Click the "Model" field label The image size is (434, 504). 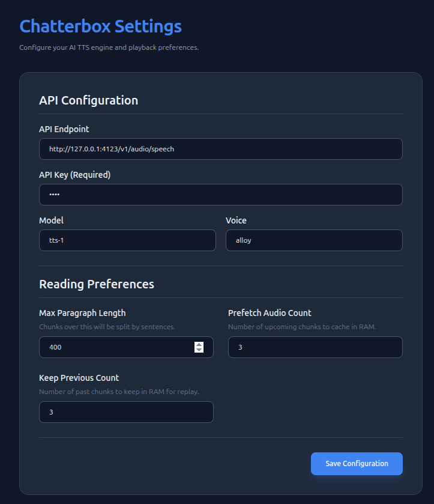[x=51, y=220]
